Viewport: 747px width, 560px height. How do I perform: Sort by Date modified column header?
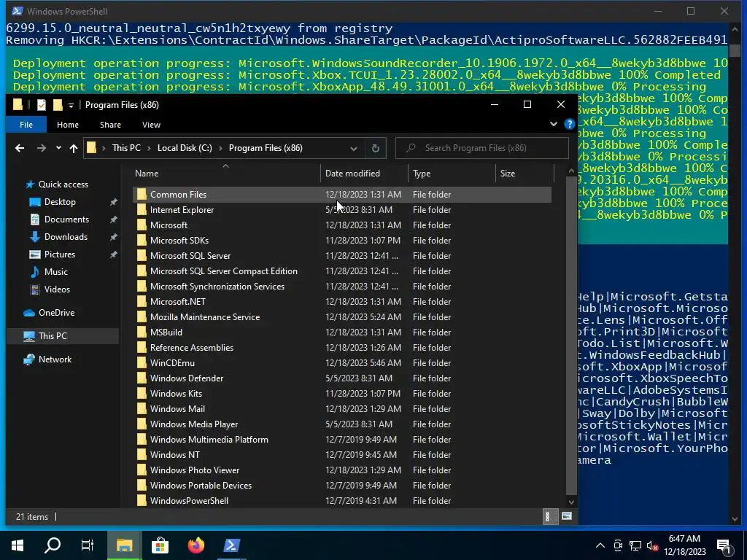click(365, 174)
